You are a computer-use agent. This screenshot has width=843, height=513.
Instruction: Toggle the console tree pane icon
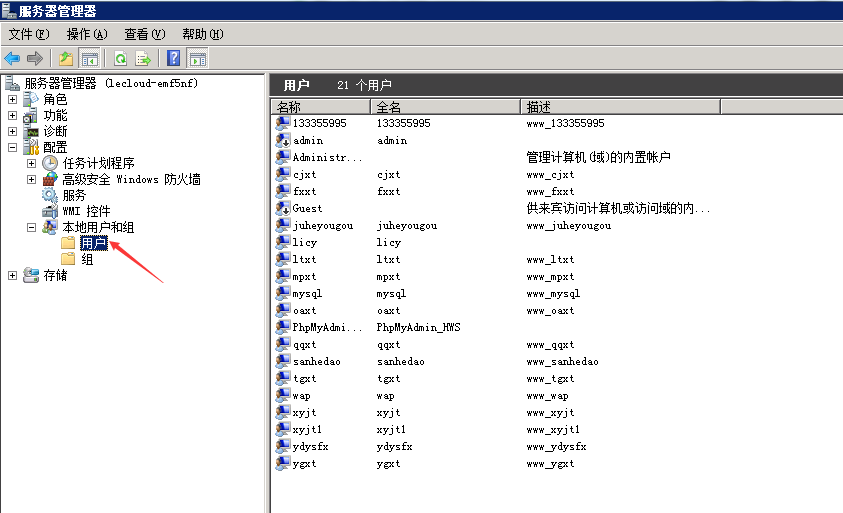(89, 58)
